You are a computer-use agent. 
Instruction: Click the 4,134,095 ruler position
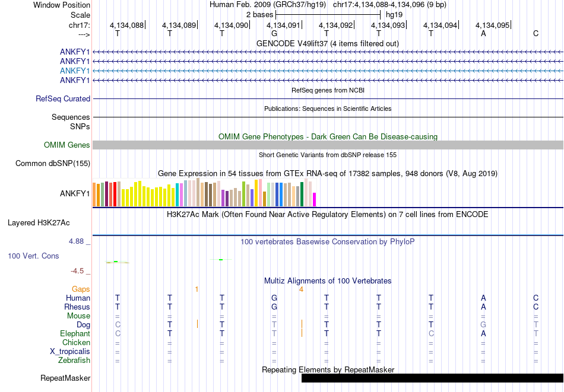coord(492,25)
